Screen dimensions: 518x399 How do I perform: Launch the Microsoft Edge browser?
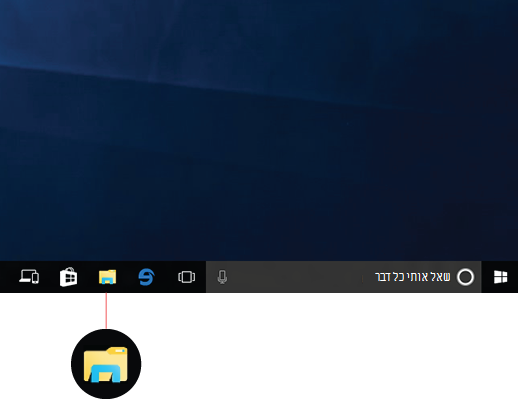coord(146,277)
